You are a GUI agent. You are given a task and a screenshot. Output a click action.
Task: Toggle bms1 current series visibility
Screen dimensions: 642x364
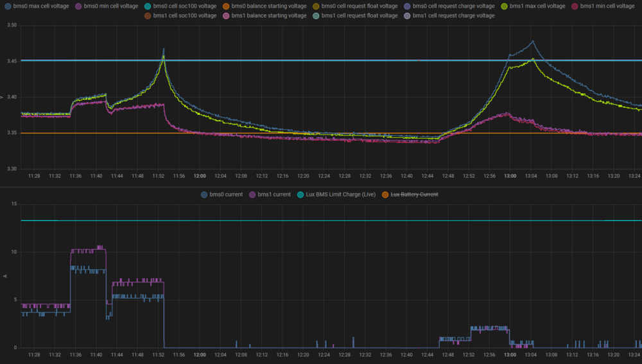pyautogui.click(x=274, y=194)
